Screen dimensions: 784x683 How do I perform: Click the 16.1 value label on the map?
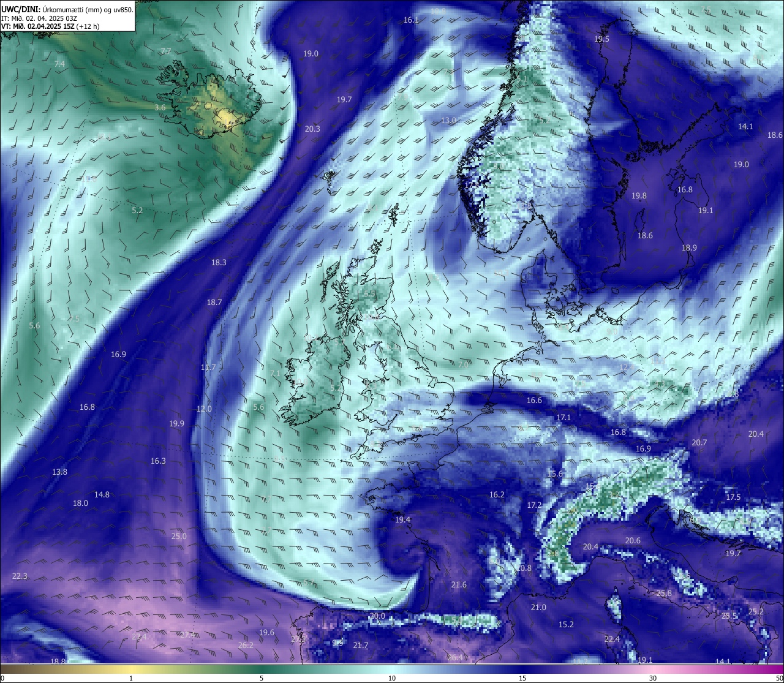pyautogui.click(x=411, y=20)
